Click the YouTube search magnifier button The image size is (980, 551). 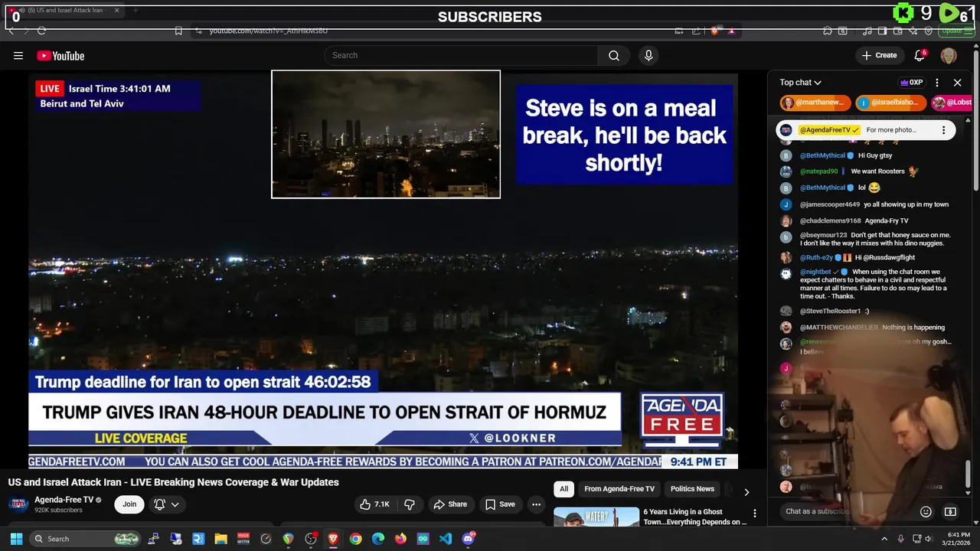[x=614, y=55]
